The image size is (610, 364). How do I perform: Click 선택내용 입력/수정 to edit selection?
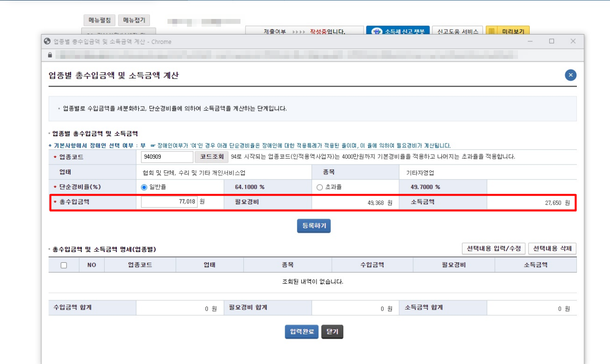(x=495, y=249)
